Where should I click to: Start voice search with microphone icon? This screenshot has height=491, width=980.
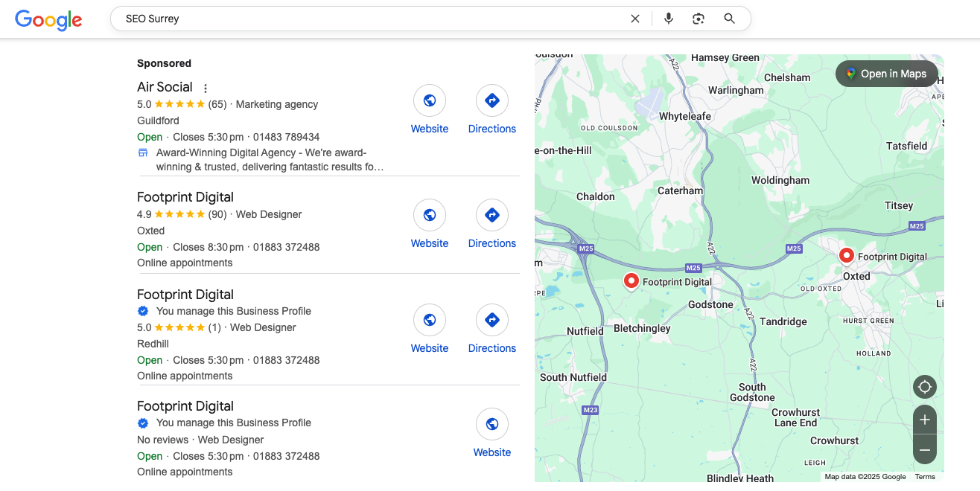click(x=669, y=19)
